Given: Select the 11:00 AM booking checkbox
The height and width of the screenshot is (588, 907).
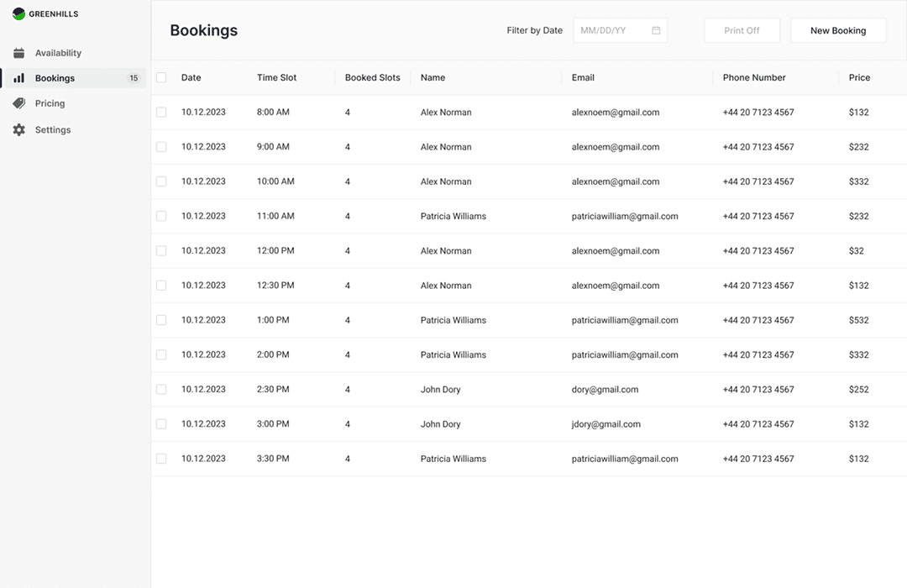Looking at the screenshot, I should click(161, 216).
